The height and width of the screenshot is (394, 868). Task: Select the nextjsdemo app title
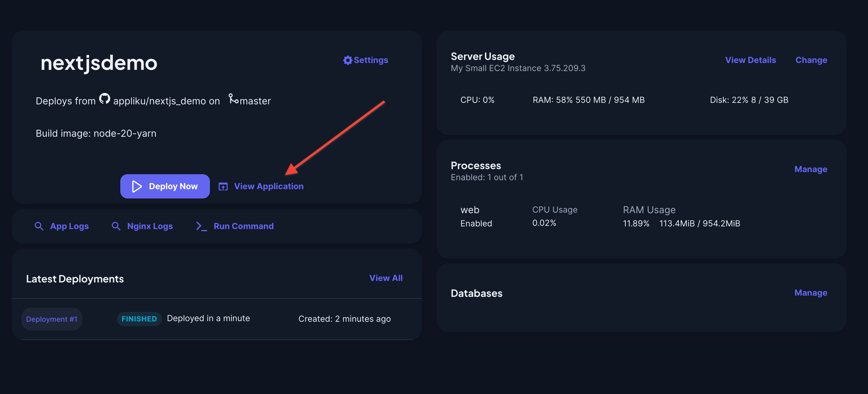pos(99,63)
